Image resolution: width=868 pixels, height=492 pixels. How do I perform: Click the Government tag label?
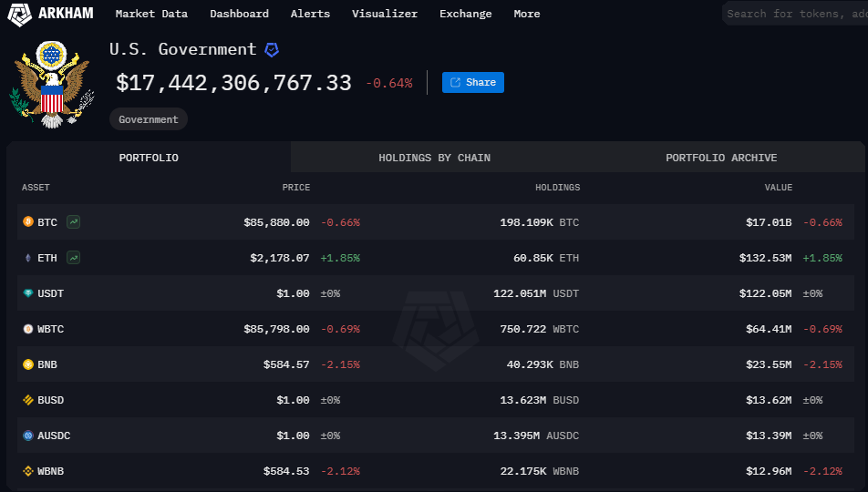[x=149, y=119]
